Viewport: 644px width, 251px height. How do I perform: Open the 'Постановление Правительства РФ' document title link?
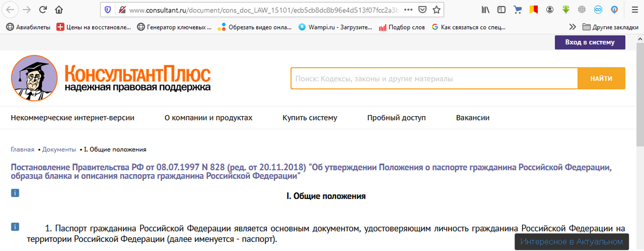point(311,171)
